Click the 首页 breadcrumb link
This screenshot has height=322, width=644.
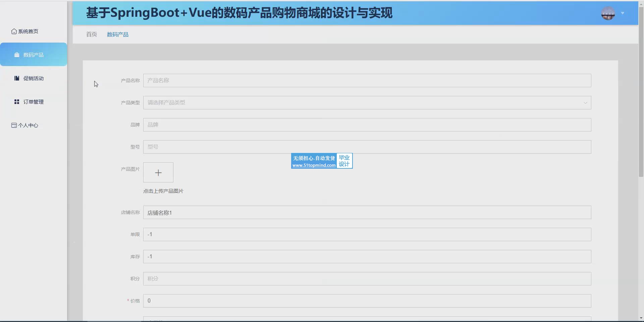92,34
